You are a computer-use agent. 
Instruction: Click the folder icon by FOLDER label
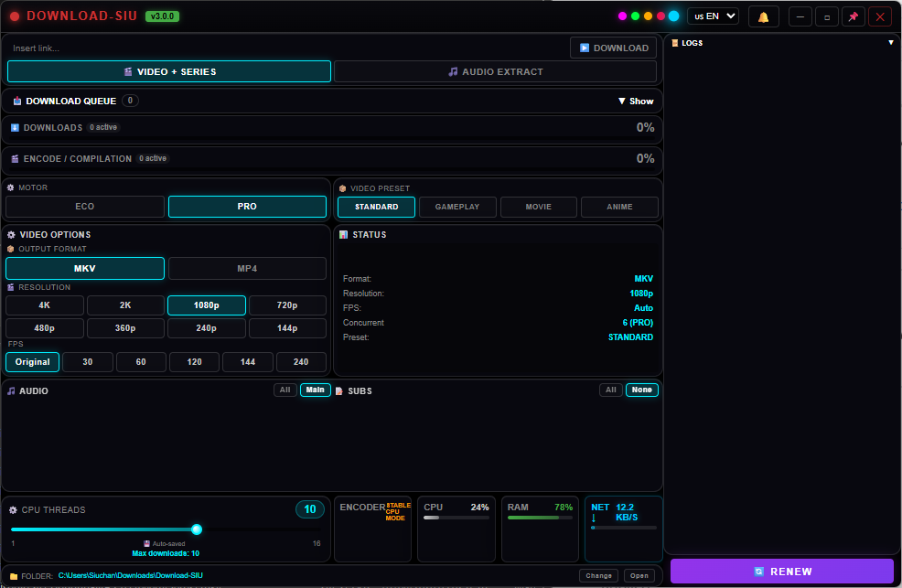pyautogui.click(x=14, y=576)
